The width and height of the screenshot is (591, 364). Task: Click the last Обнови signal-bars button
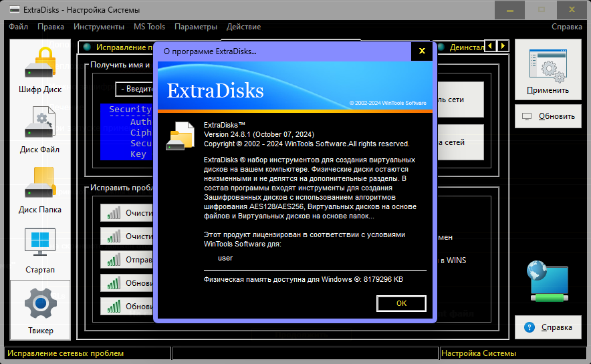pyautogui.click(x=127, y=307)
